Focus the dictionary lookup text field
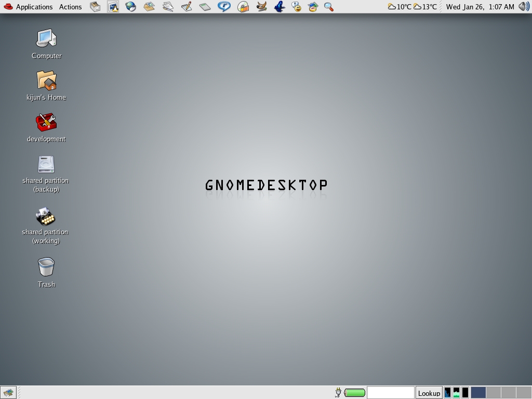 391,393
